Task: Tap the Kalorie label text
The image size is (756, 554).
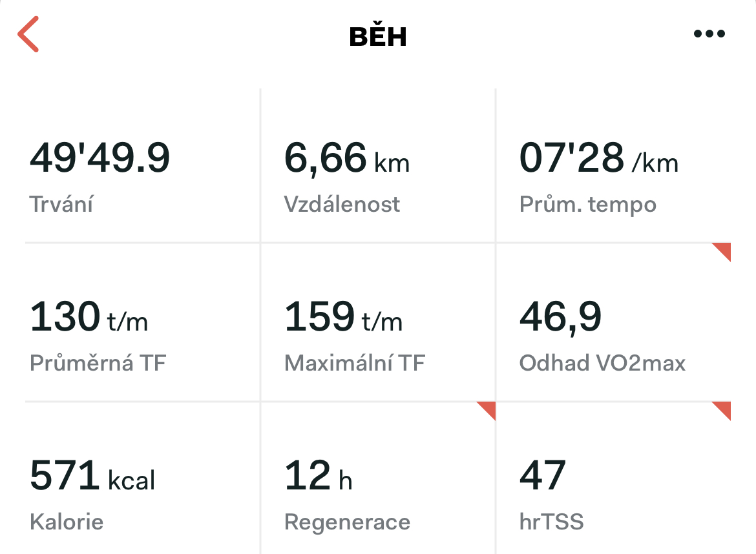Action: click(x=67, y=522)
